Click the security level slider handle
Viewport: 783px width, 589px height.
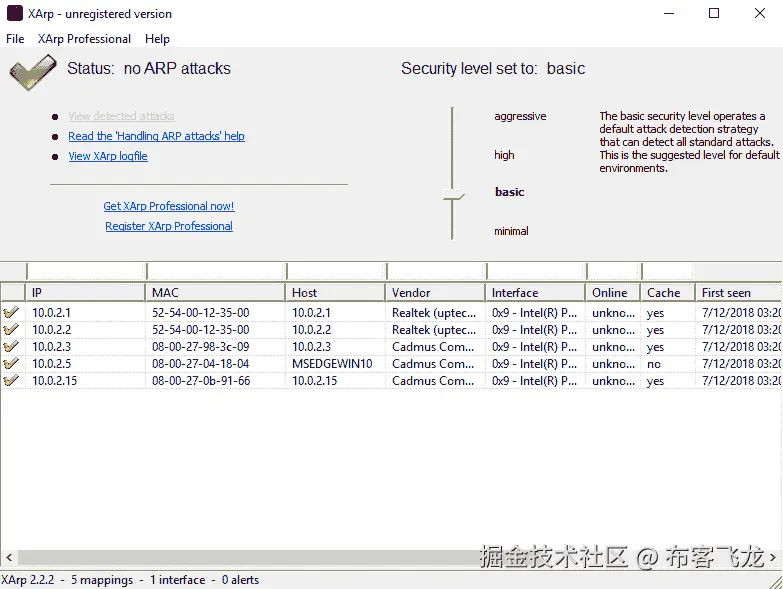(x=453, y=195)
